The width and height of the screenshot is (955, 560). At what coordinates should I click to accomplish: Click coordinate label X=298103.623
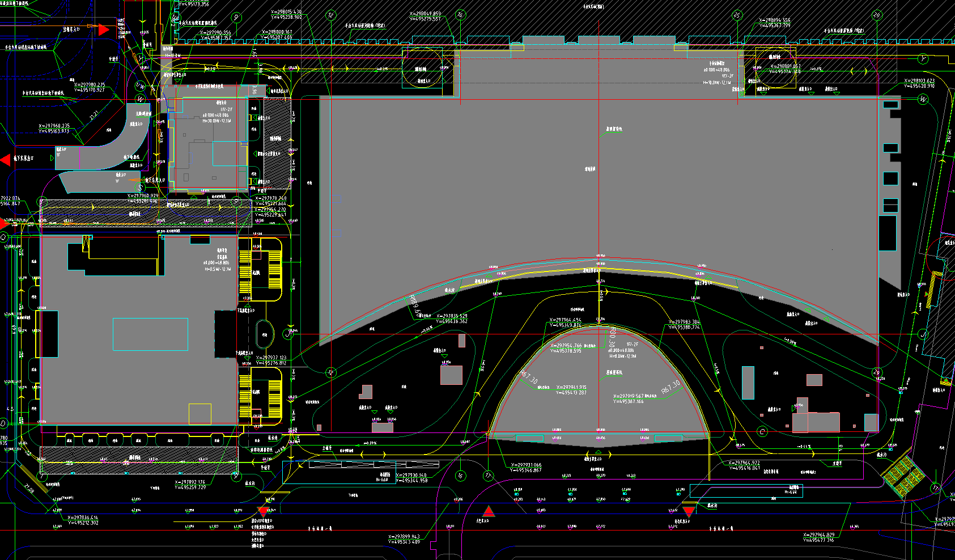click(919, 81)
